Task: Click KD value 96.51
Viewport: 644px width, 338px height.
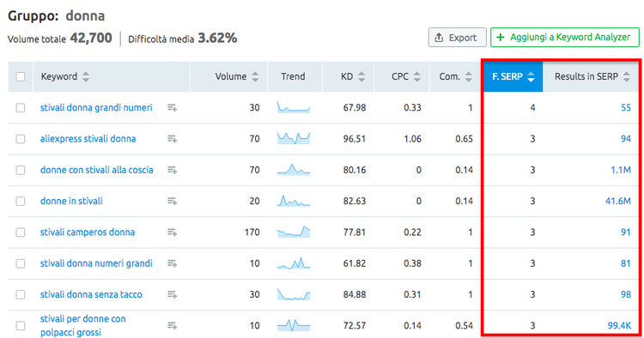Action: pos(355,139)
